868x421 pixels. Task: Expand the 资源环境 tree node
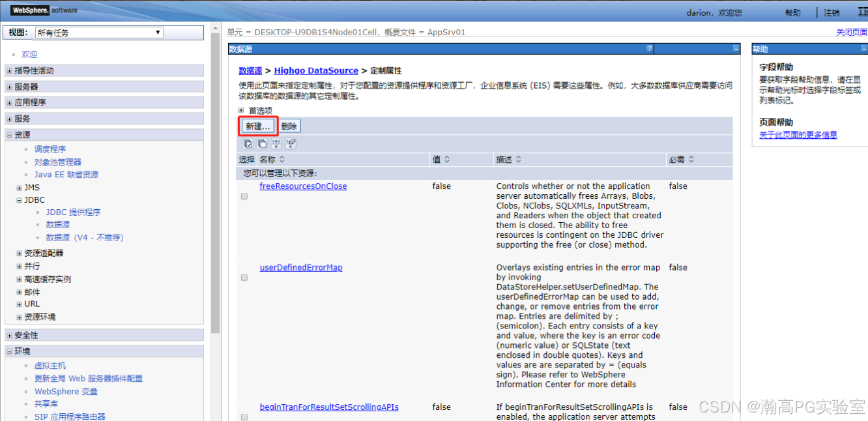click(x=19, y=317)
